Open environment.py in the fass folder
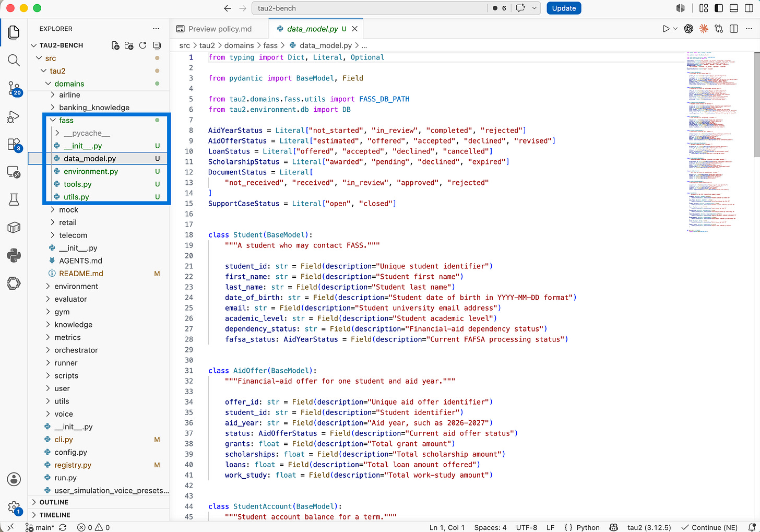 point(91,171)
